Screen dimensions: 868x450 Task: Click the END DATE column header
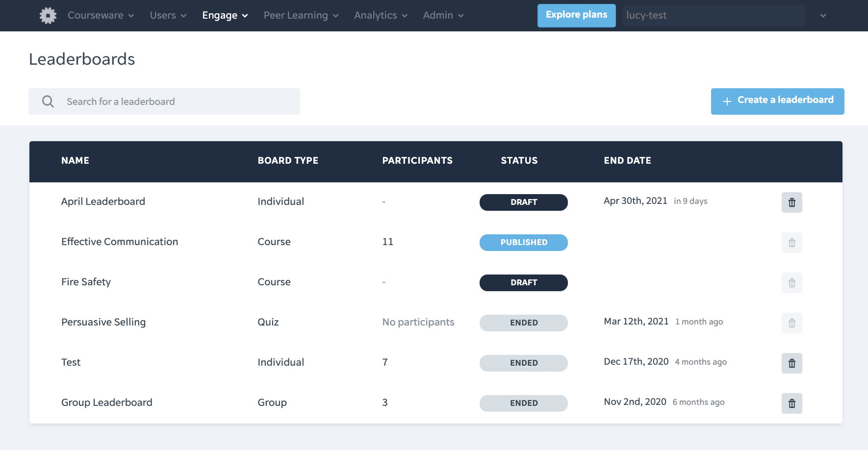[x=627, y=160]
